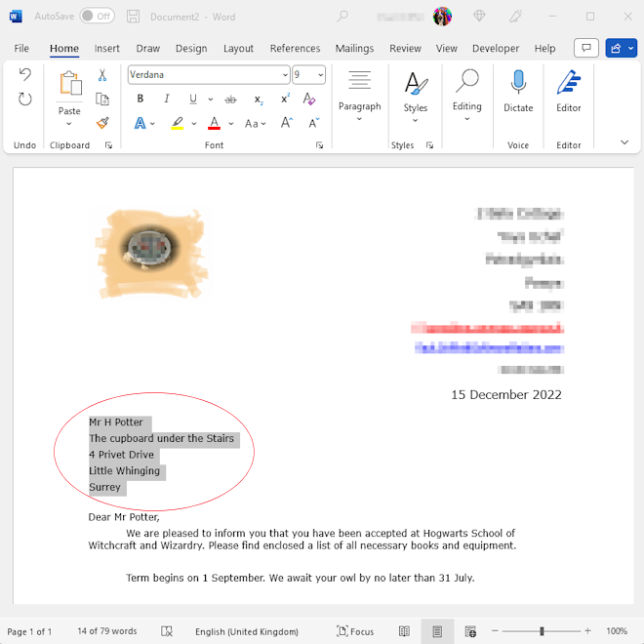The height and width of the screenshot is (644, 644).
Task: Click the Paste clipboard icon
Action: click(70, 83)
